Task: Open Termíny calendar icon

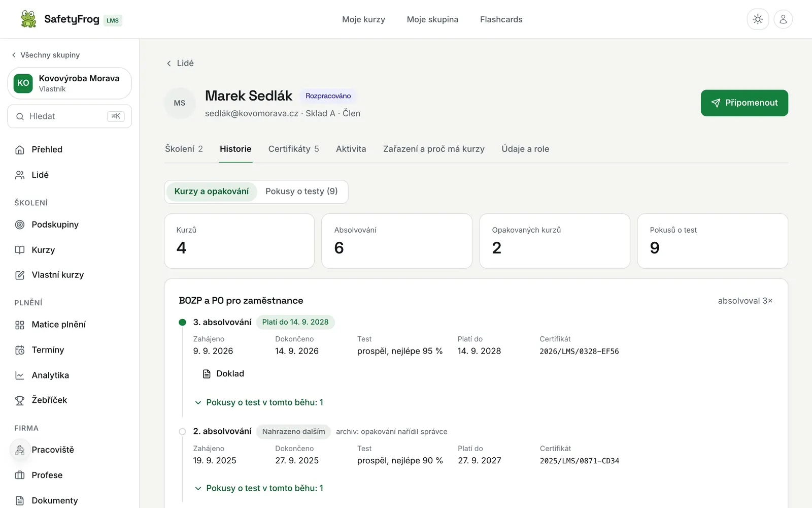Action: pos(20,350)
